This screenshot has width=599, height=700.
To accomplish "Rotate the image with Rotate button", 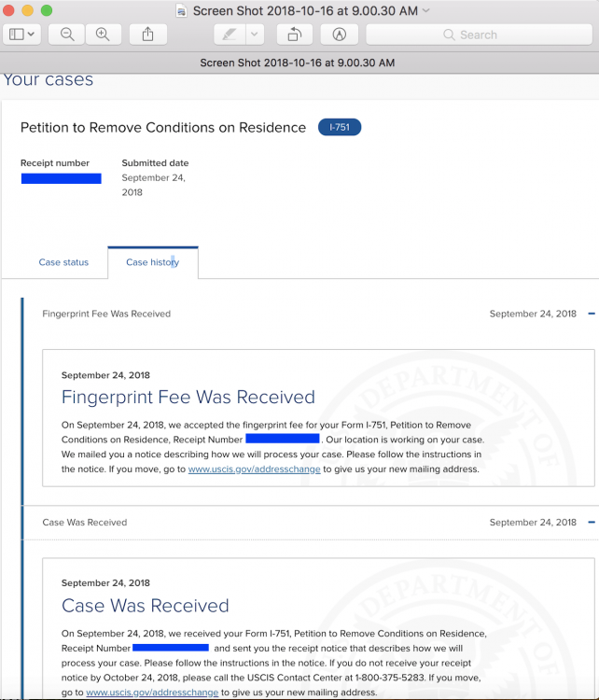I will [x=295, y=35].
